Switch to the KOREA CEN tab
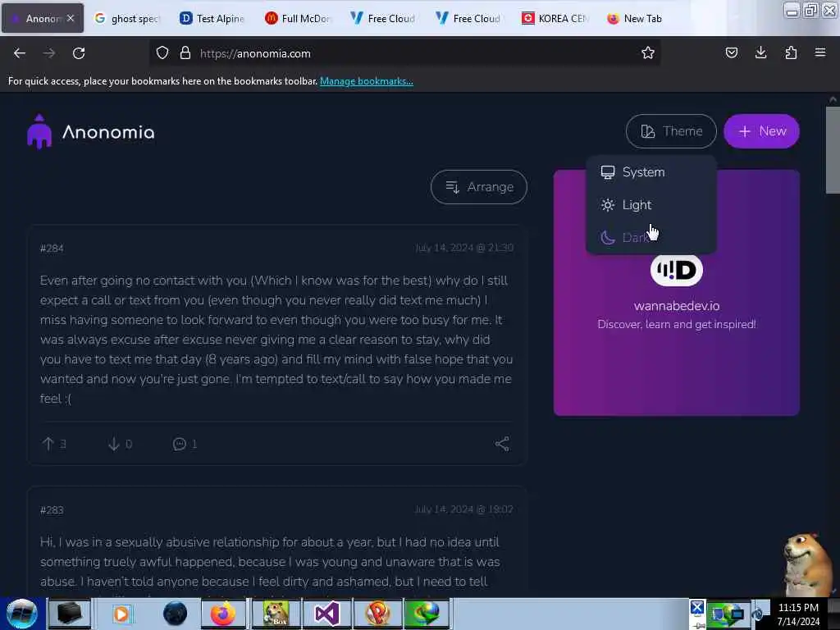 pos(555,18)
